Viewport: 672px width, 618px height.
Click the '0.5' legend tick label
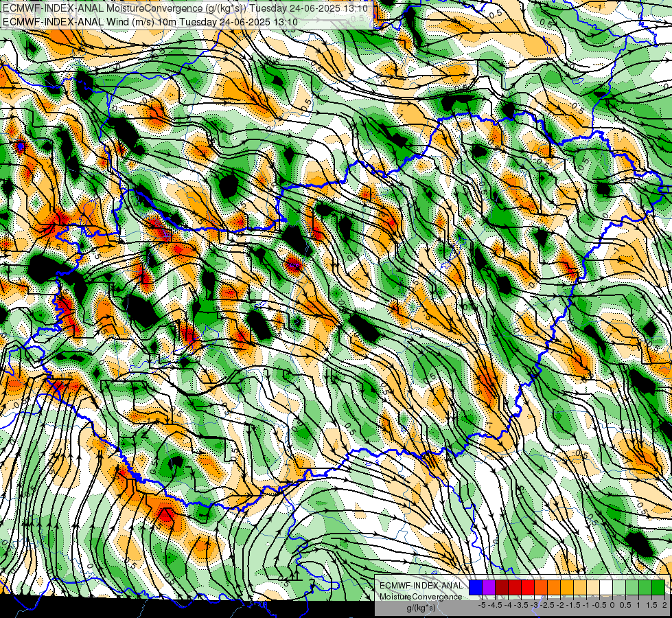pyautogui.click(x=625, y=605)
